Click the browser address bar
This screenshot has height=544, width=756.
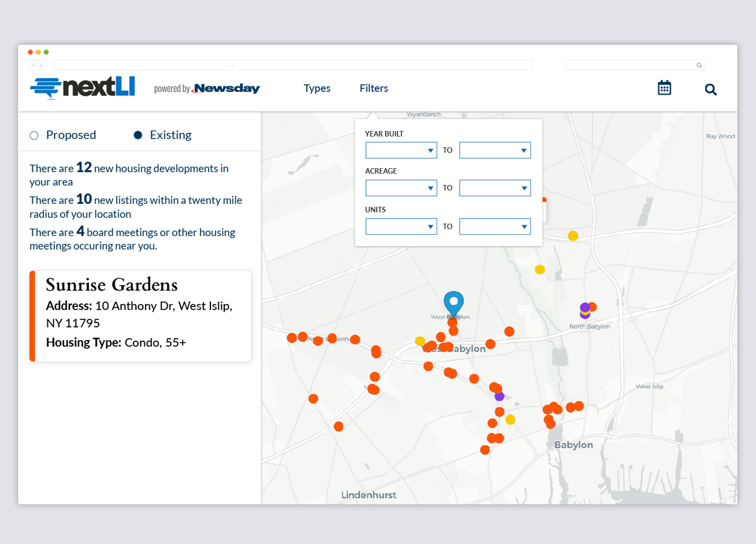[292, 65]
